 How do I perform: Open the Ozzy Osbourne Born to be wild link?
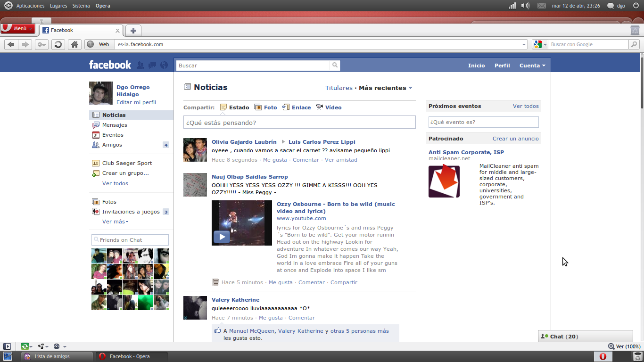click(336, 208)
